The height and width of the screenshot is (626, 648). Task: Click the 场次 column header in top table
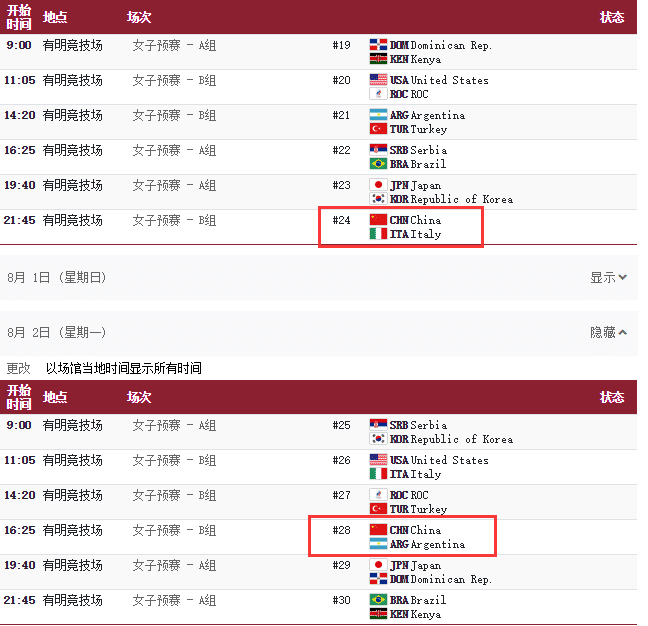pos(139,17)
